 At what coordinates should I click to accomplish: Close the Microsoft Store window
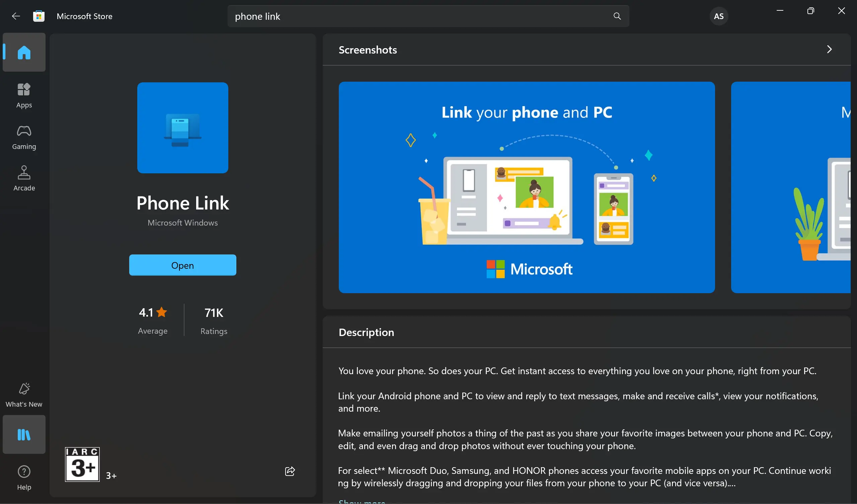pos(841,11)
